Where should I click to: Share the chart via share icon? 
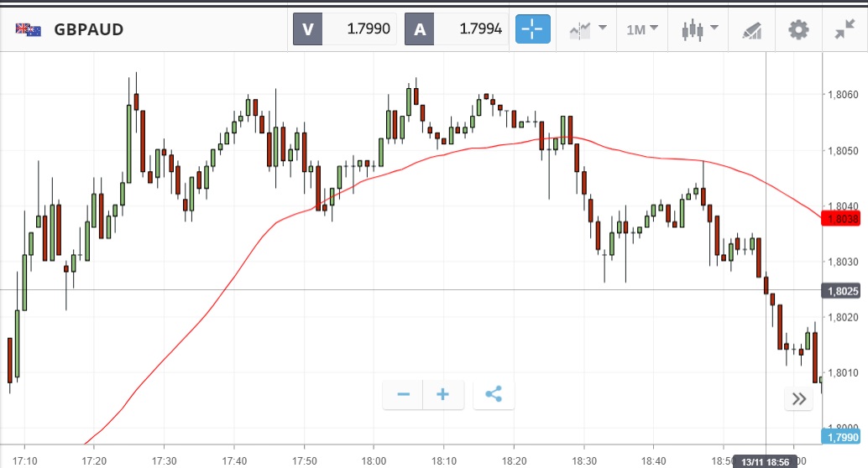(x=494, y=394)
